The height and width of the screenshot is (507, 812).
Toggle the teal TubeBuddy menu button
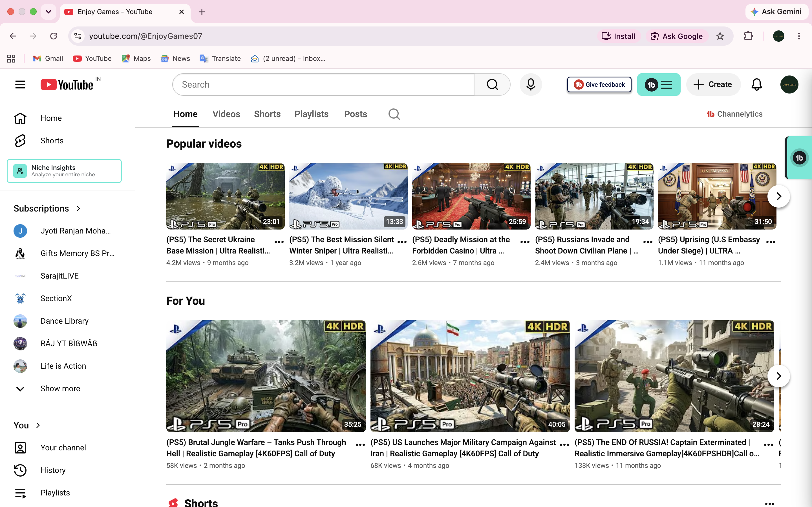tap(659, 84)
